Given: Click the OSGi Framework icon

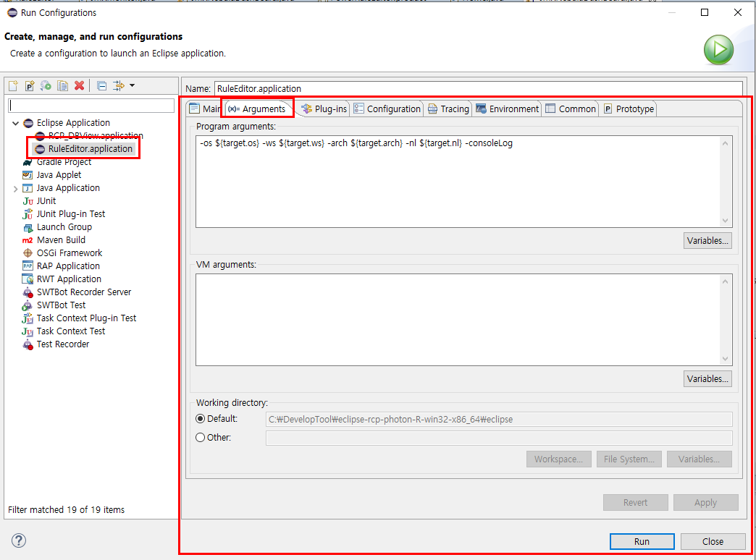Looking at the screenshot, I should tap(28, 253).
